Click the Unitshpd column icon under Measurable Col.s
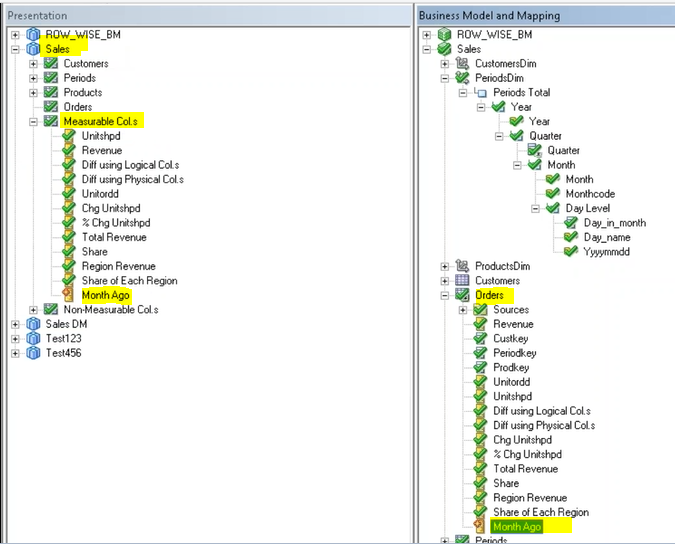The height and width of the screenshot is (544, 675). tap(69, 136)
